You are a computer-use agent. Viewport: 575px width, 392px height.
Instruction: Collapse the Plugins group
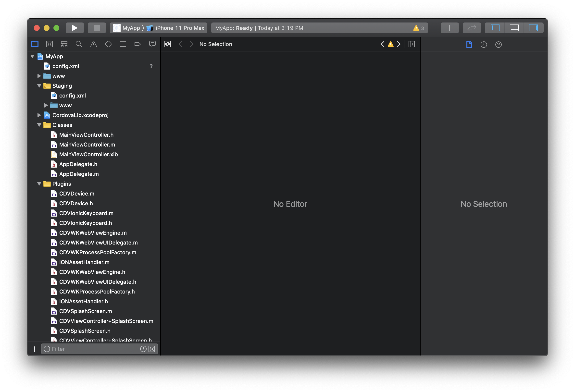39,184
